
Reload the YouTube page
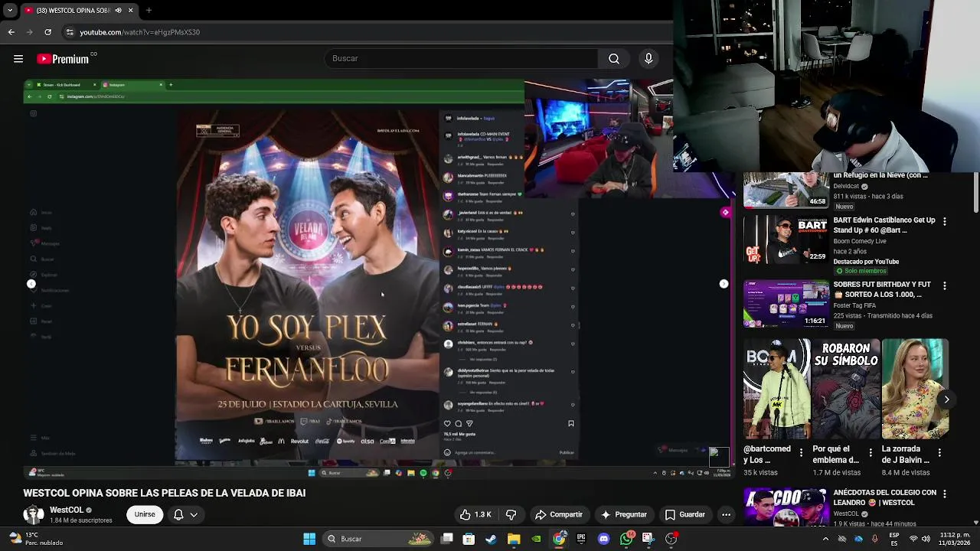click(48, 32)
